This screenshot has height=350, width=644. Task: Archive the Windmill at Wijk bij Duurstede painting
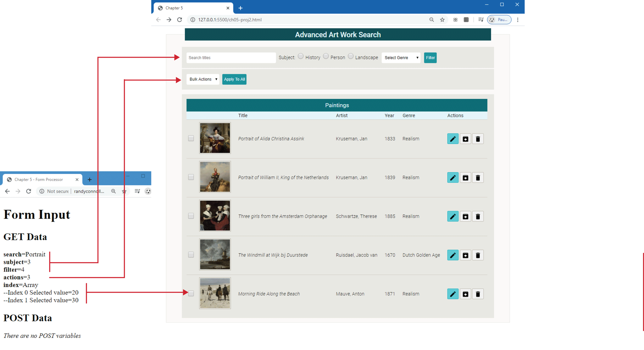tap(465, 255)
